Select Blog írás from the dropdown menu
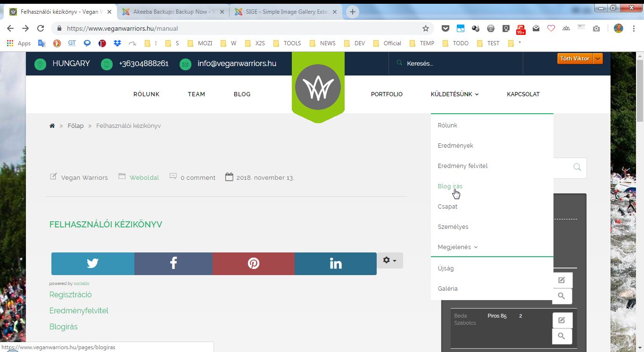The height and width of the screenshot is (352, 644). [450, 186]
